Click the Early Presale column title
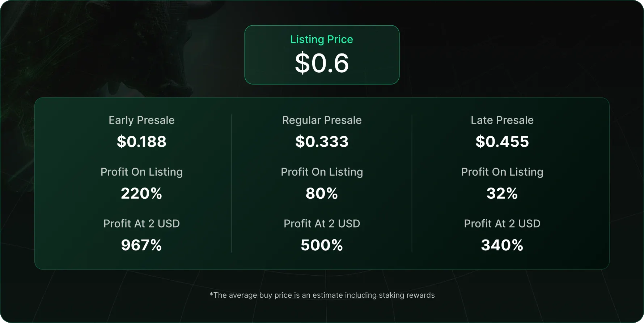This screenshot has width=644, height=323. pos(141,120)
